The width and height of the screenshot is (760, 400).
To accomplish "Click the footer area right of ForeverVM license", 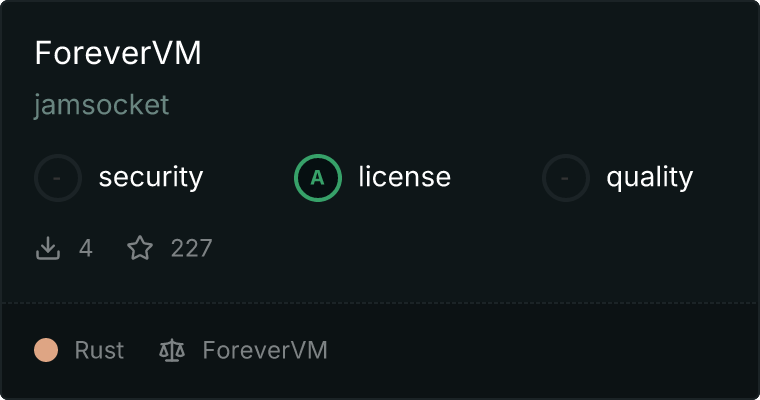I will (543, 350).
